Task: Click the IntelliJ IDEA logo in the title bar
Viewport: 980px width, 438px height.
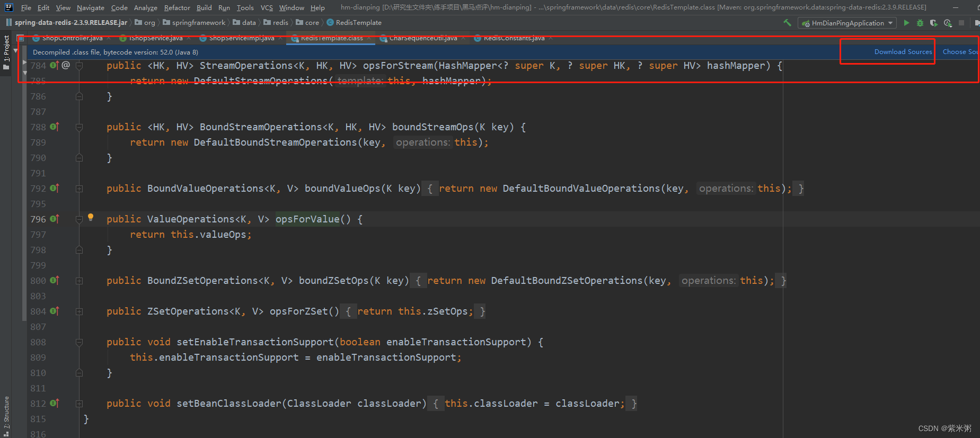Action: (x=8, y=7)
